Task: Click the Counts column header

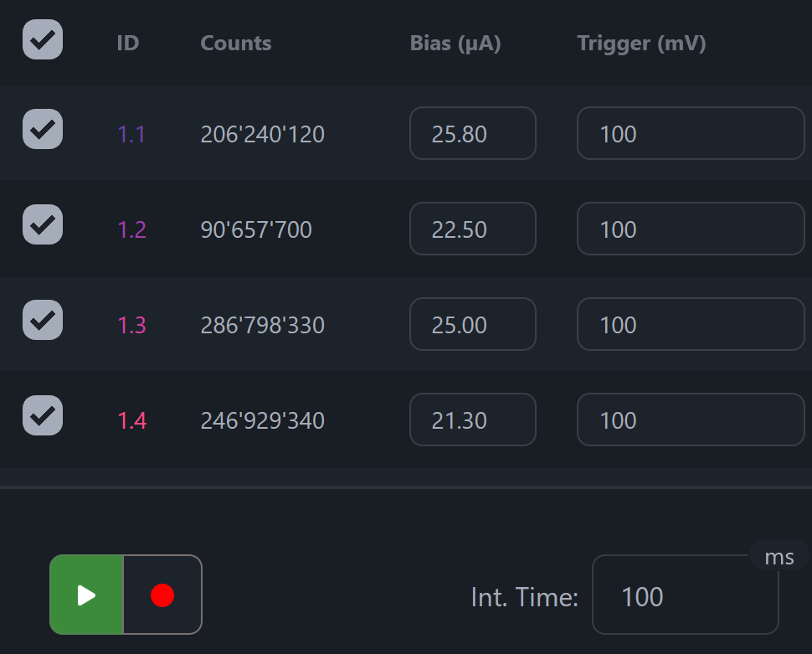Action: point(236,44)
